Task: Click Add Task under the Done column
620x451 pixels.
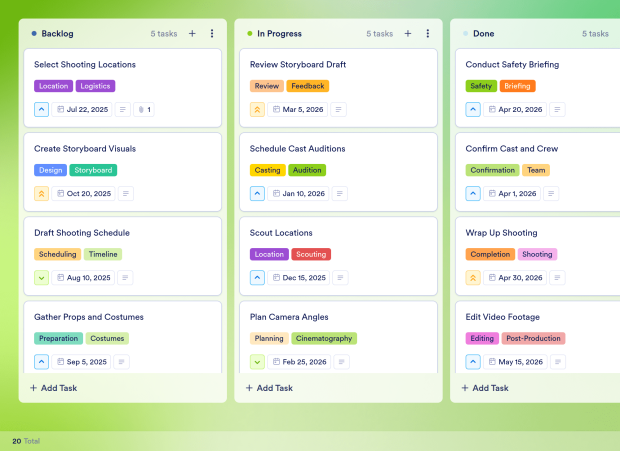Action: pyautogui.click(x=485, y=388)
